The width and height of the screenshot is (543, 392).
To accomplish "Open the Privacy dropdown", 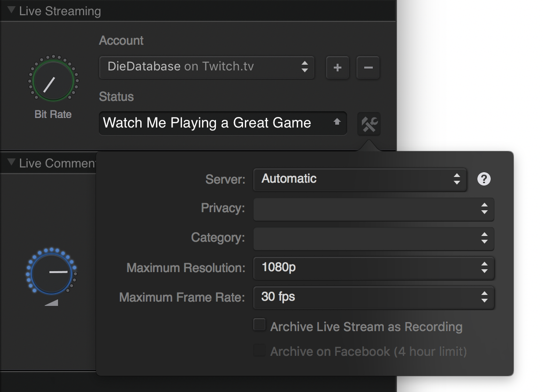I will pos(373,209).
